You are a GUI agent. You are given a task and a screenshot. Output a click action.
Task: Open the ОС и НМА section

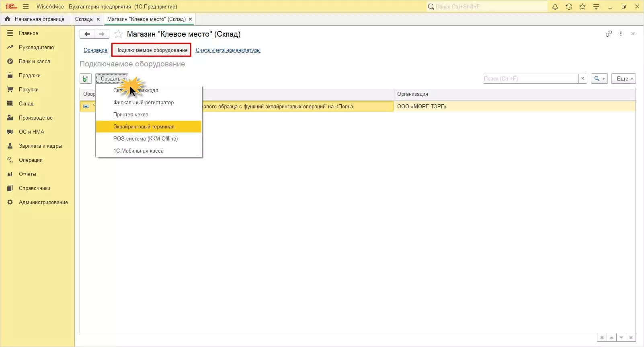tap(31, 132)
